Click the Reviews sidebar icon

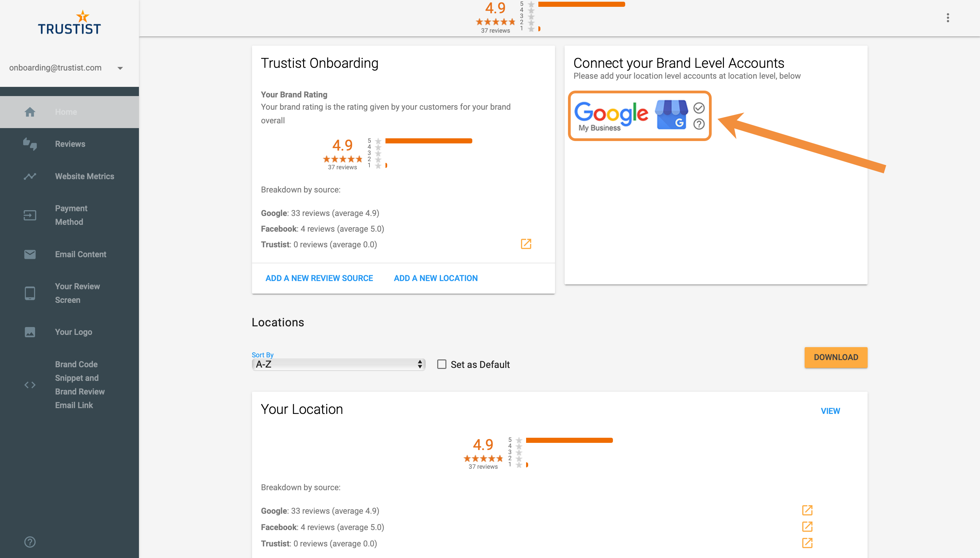pyautogui.click(x=30, y=143)
